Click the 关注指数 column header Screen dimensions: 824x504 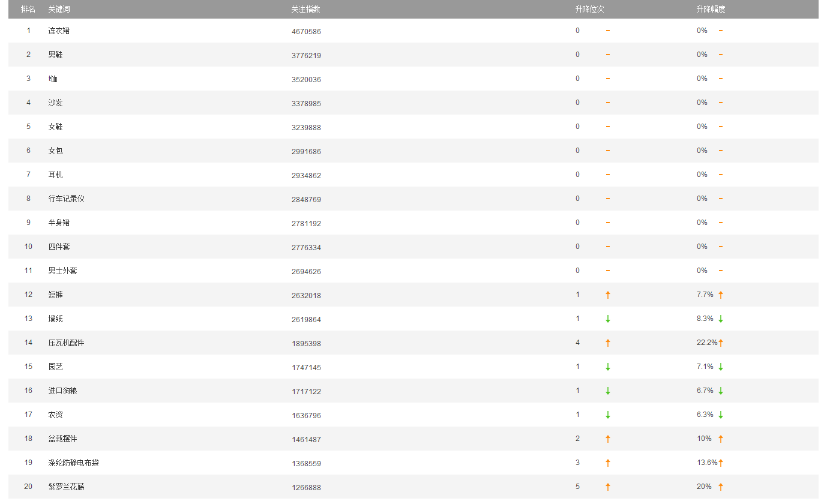(x=305, y=9)
